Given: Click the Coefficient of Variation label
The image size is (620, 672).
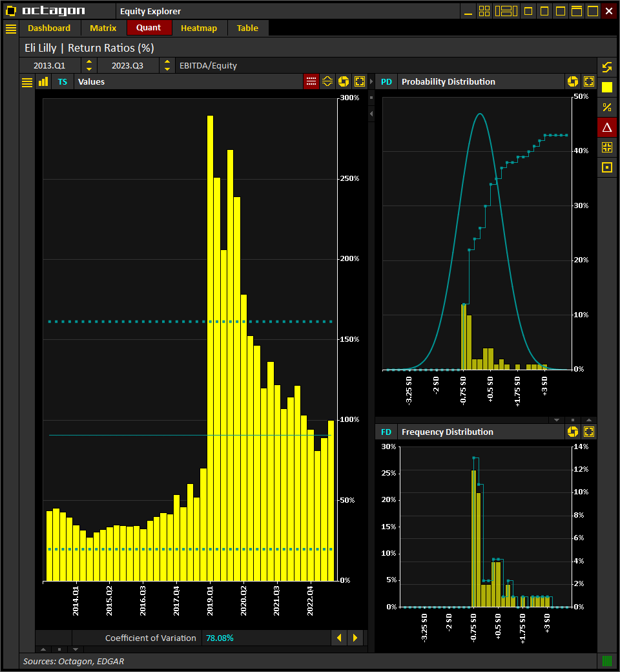Looking at the screenshot, I should coord(150,638).
